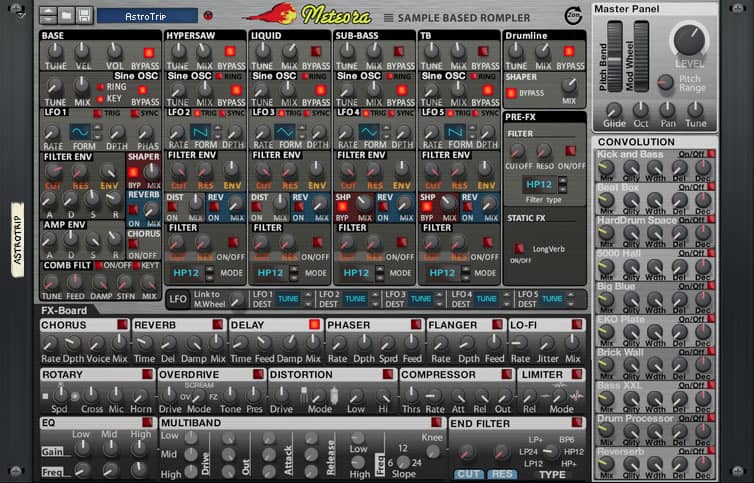Click the Master Panel Pan knob
Screen dimensions: 754x483
[x=668, y=110]
